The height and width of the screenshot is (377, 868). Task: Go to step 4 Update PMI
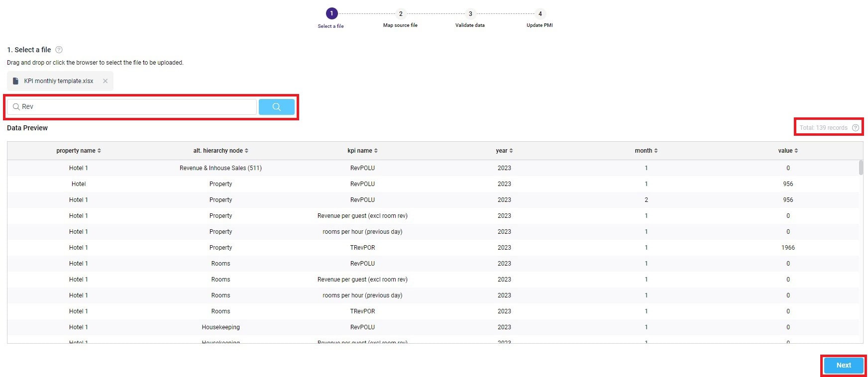[x=540, y=14]
